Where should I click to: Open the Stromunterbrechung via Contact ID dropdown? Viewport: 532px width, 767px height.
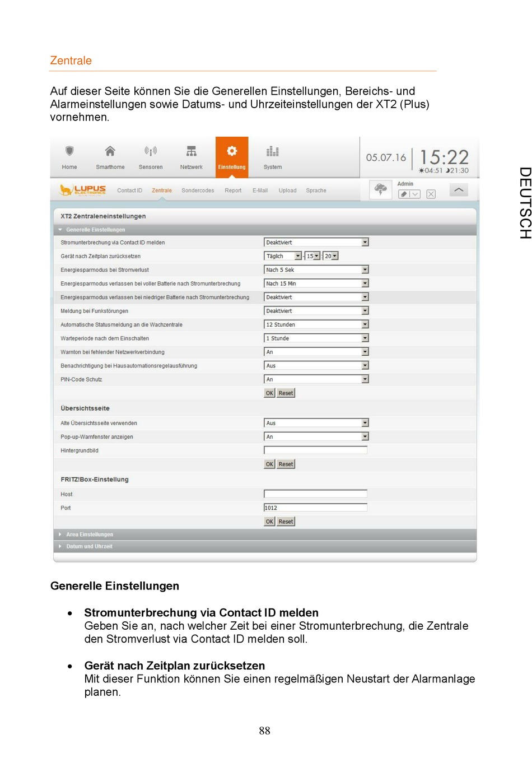[x=316, y=243]
